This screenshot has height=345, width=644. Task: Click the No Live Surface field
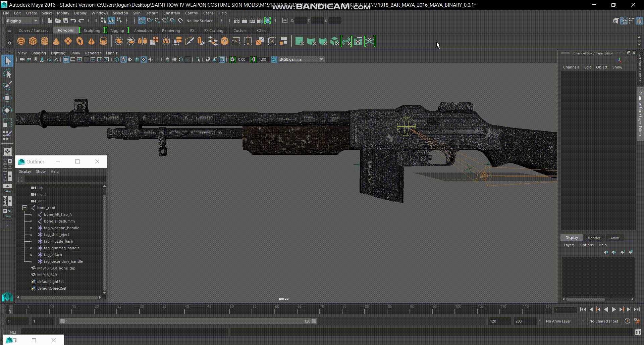click(202, 21)
